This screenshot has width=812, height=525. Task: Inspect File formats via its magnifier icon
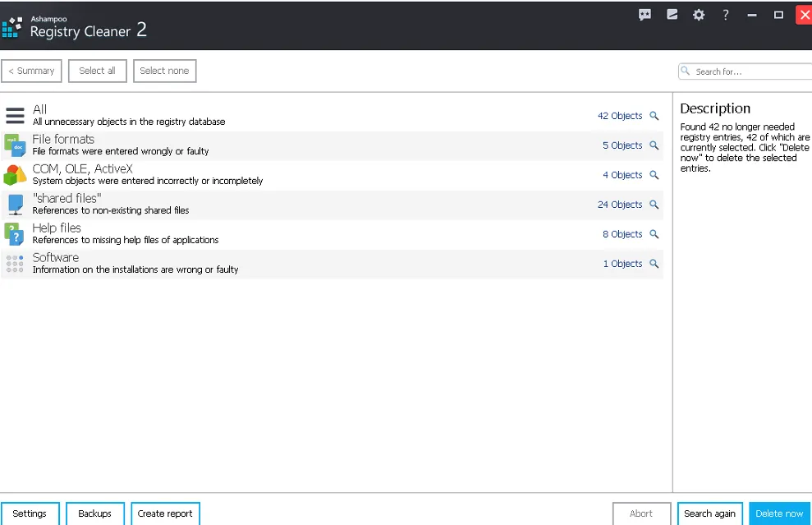point(654,145)
